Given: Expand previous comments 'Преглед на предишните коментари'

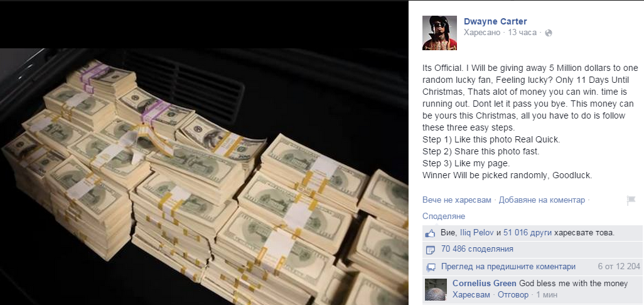Looking at the screenshot, I should pyautogui.click(x=508, y=267).
